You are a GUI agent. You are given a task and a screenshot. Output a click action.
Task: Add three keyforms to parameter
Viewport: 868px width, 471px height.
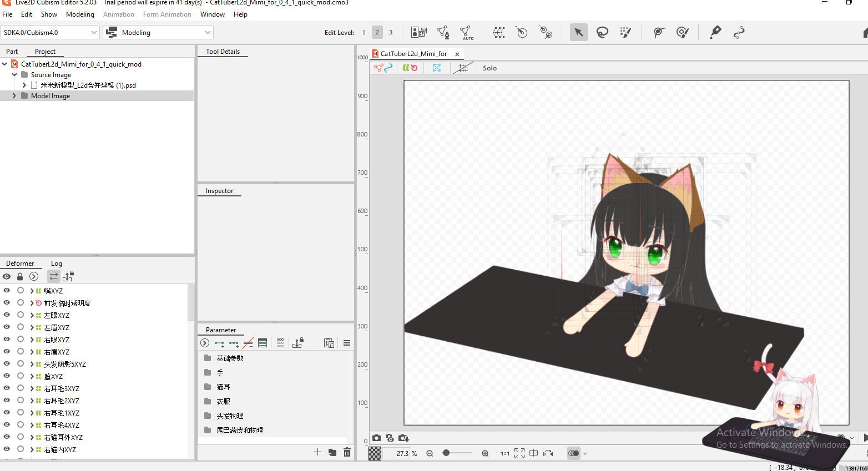[x=234, y=343]
